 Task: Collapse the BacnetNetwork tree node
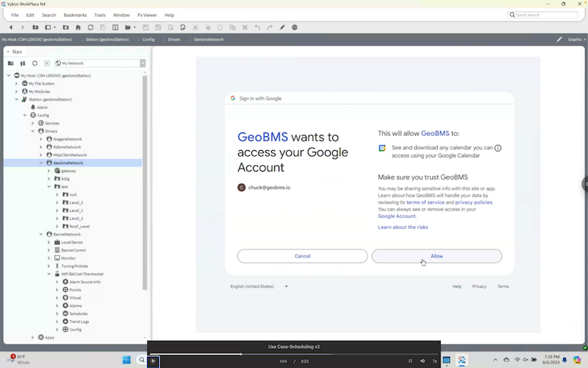(x=41, y=234)
